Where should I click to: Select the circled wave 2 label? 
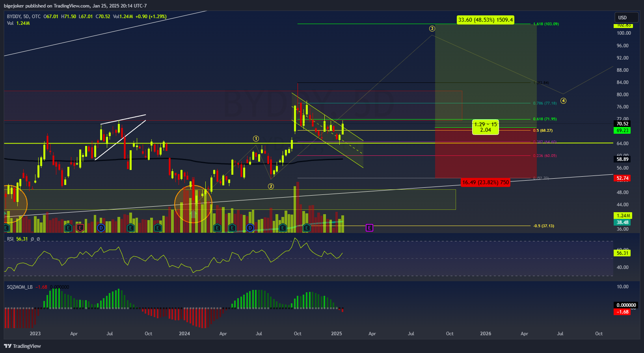[x=271, y=186]
